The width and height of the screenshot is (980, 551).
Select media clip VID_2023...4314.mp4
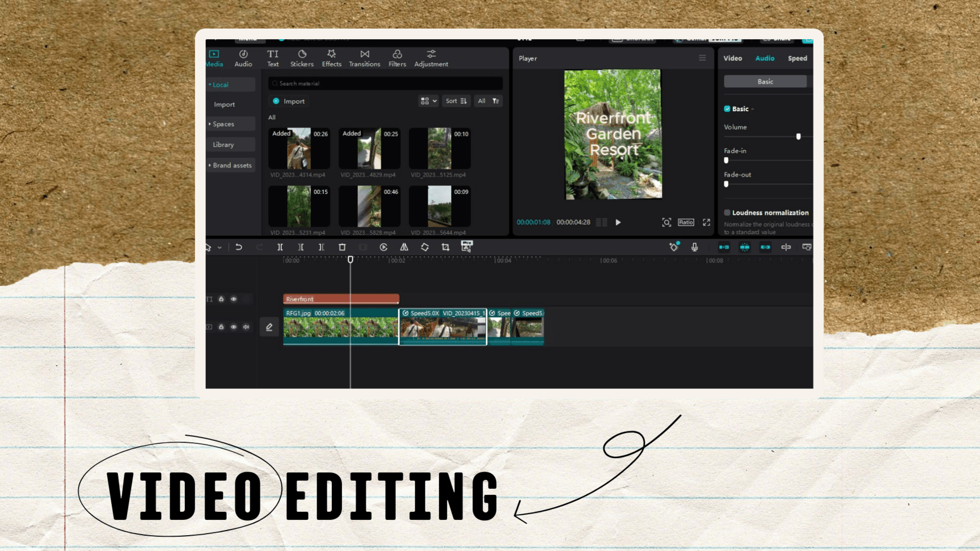point(299,149)
